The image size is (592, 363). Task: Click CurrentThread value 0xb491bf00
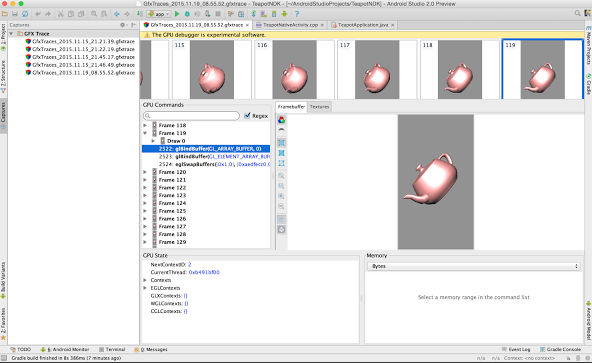pos(204,272)
